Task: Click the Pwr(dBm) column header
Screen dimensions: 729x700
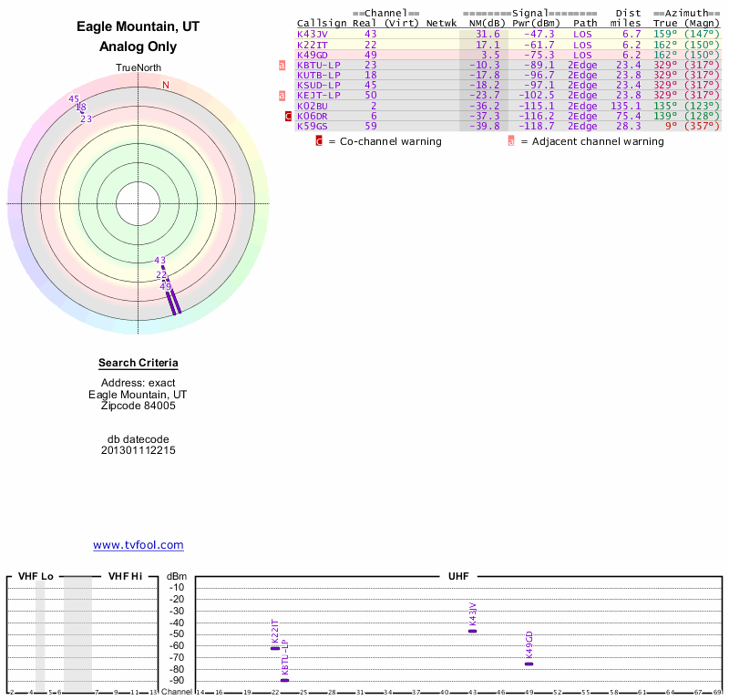Action: pyautogui.click(x=536, y=24)
